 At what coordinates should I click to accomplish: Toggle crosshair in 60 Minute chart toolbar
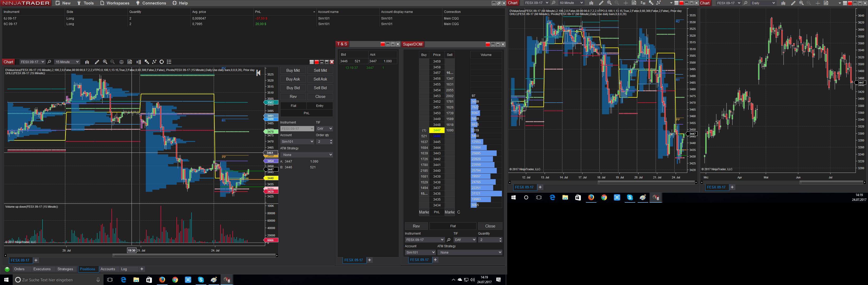coord(626,3)
